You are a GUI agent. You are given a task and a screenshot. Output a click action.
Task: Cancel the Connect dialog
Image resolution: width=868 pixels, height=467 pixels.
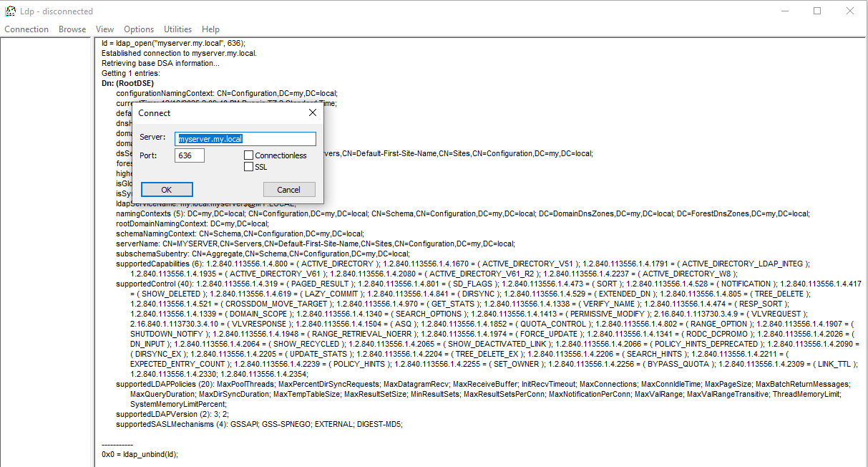pos(289,190)
